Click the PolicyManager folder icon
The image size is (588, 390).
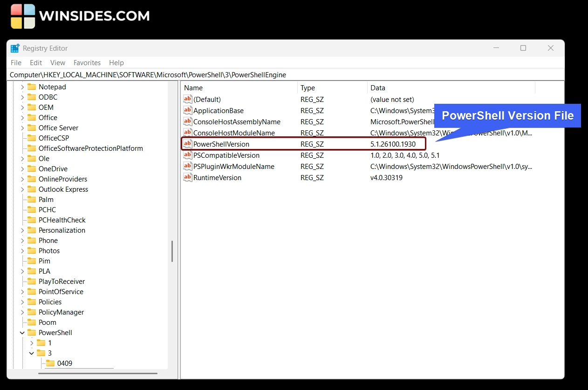pos(32,312)
